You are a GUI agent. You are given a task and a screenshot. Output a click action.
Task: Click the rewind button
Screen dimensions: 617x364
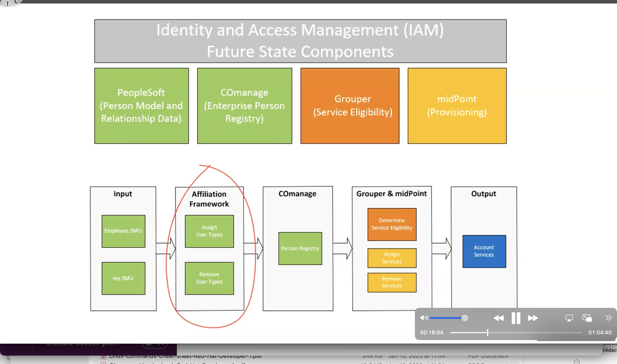(498, 318)
